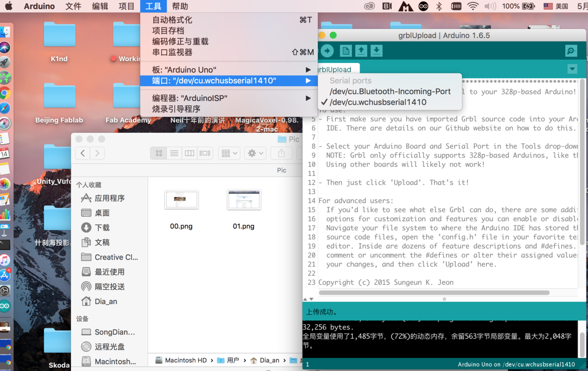588x371 pixels.
Task: Open the Serial Monitor magnifier icon
Action: 571,51
